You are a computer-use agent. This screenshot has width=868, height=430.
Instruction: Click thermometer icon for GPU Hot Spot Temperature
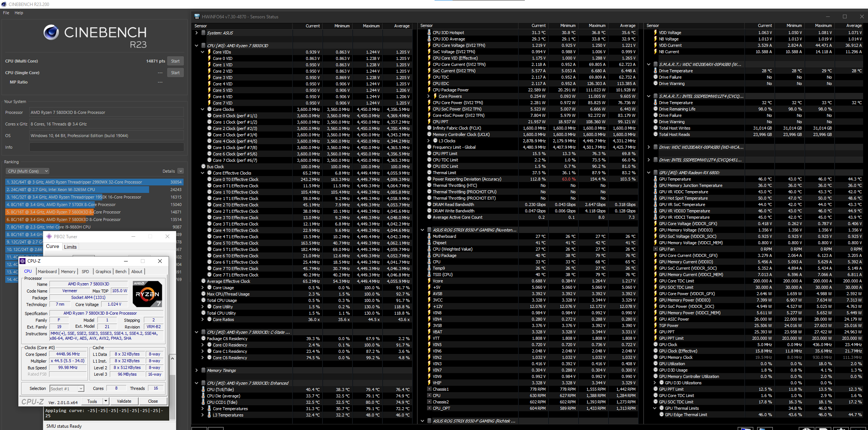coord(656,198)
